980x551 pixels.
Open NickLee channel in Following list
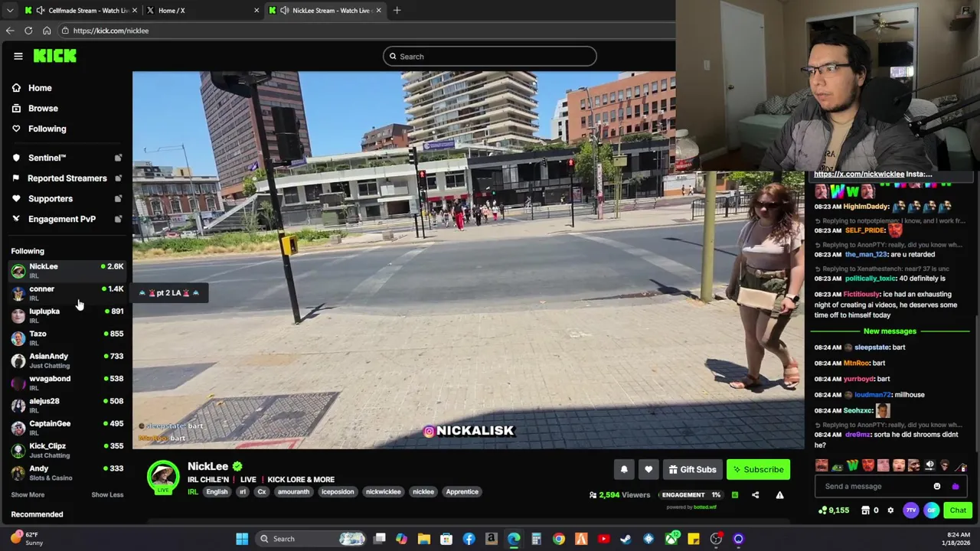[x=67, y=270]
